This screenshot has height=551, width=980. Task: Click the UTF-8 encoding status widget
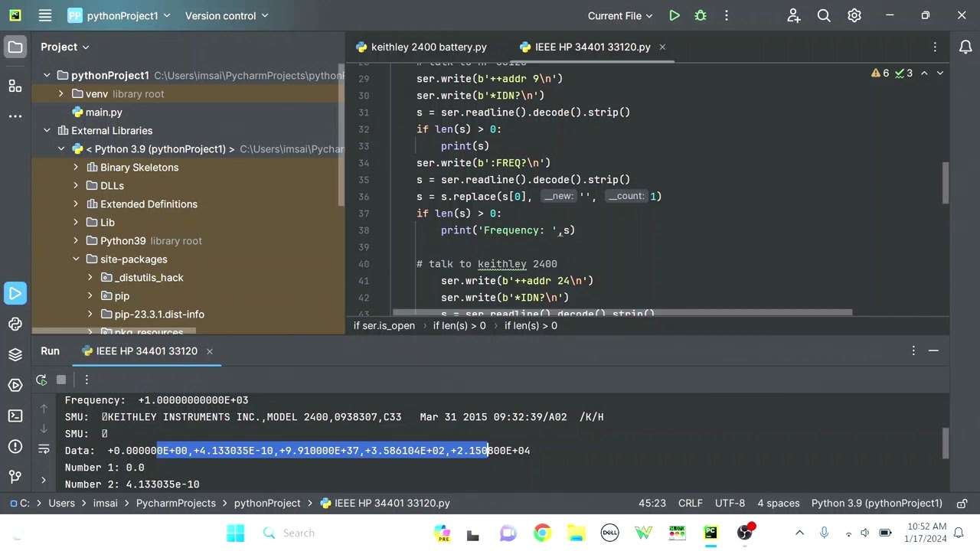[730, 503]
